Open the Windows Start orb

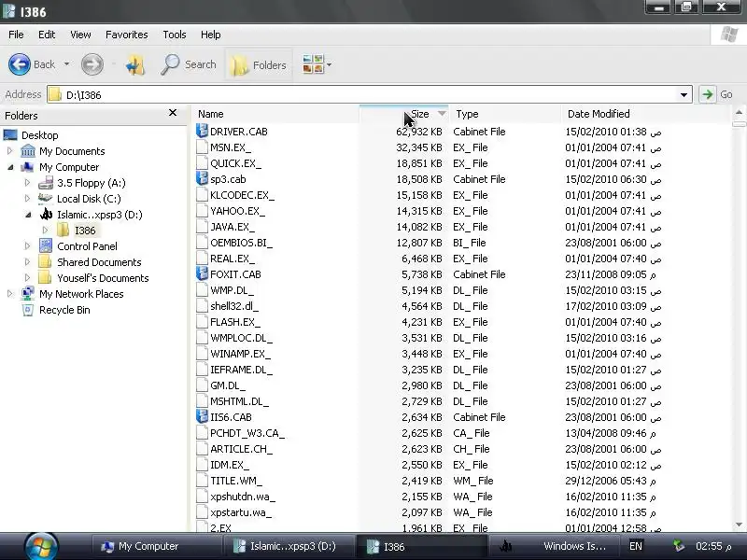click(41, 546)
